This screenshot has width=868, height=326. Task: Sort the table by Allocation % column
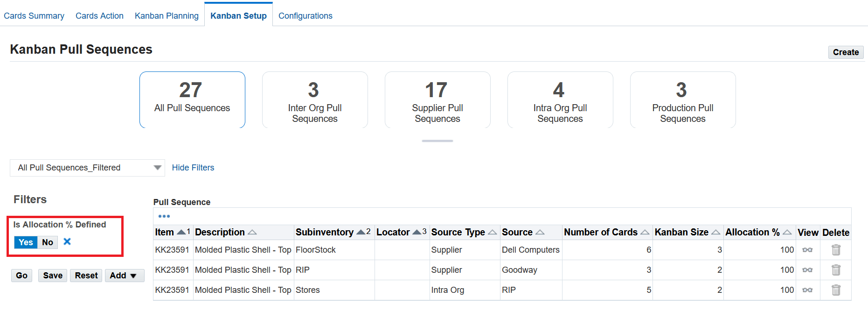787,232
